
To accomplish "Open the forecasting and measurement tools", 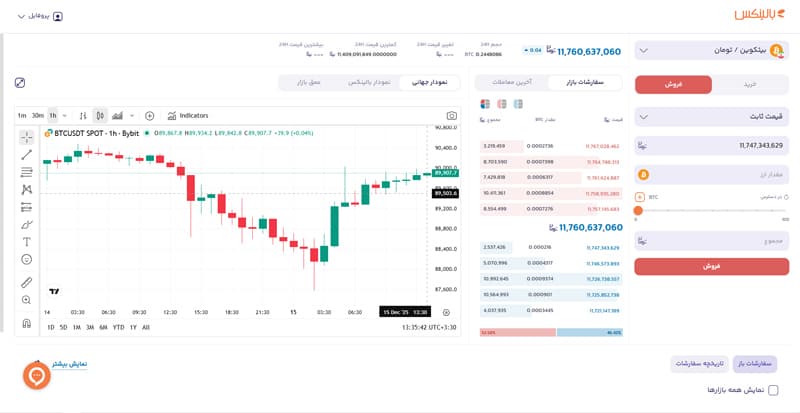I will pos(27,207).
